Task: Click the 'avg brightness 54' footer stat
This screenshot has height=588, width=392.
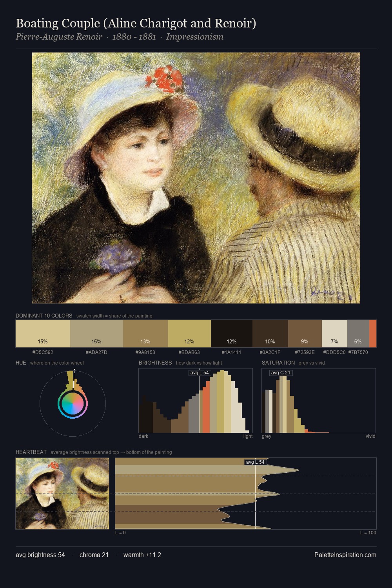Action: tap(40, 555)
